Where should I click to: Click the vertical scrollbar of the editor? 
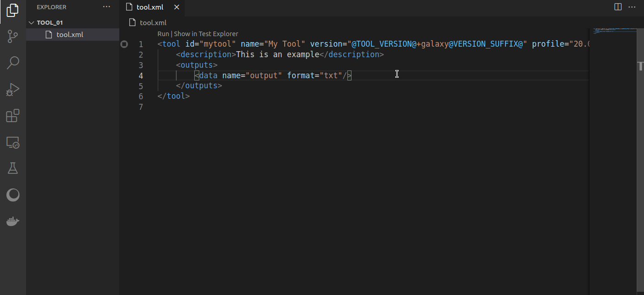[x=640, y=67]
